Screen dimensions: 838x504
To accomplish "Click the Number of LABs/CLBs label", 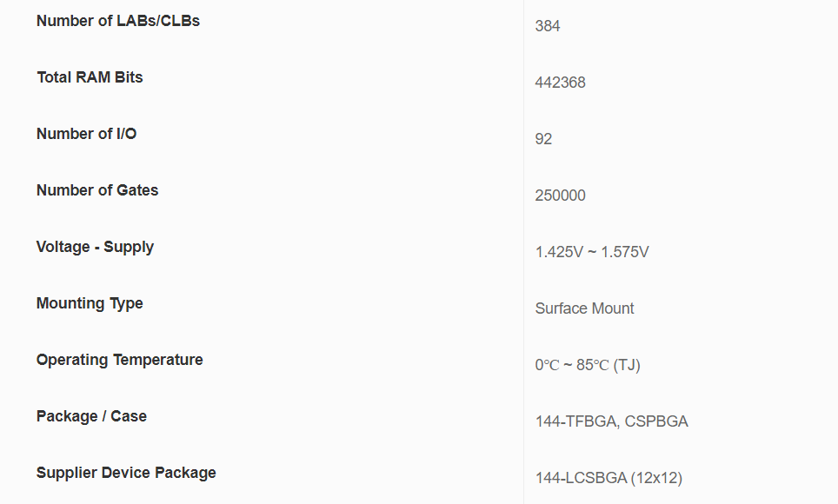I will tap(118, 21).
